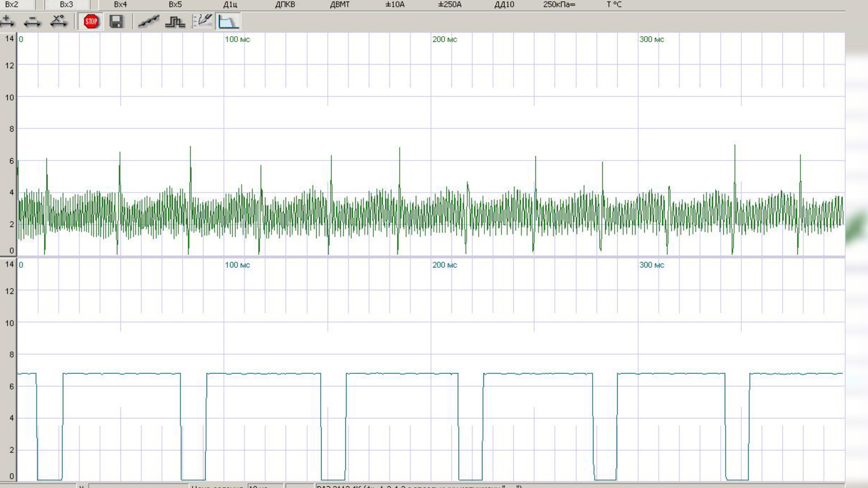Select the ДПКВ sensor tab
The height and width of the screenshot is (488, 868).
coord(285,4)
